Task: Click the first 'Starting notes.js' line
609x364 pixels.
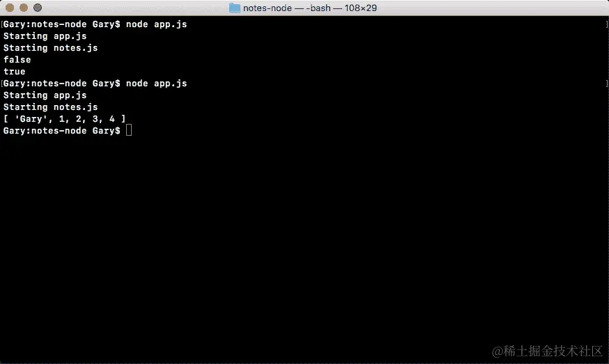Action: pos(50,48)
